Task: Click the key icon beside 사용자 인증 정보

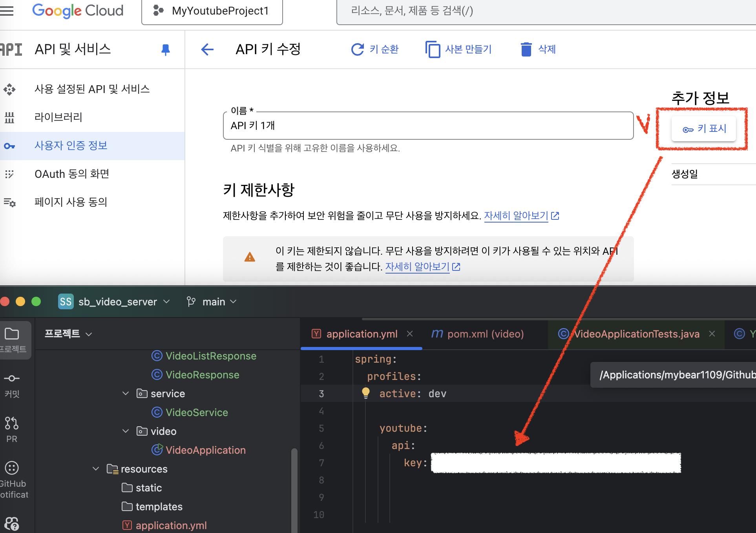Action: click(x=9, y=146)
